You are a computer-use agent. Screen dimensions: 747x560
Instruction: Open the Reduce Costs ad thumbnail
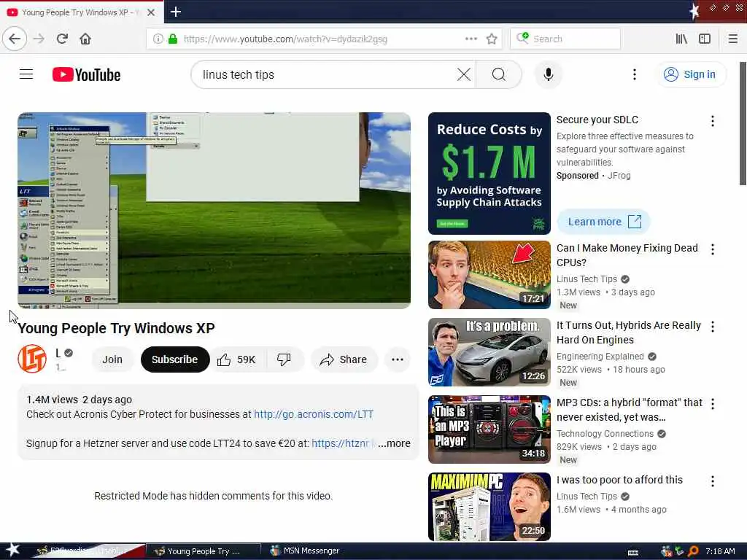489,174
